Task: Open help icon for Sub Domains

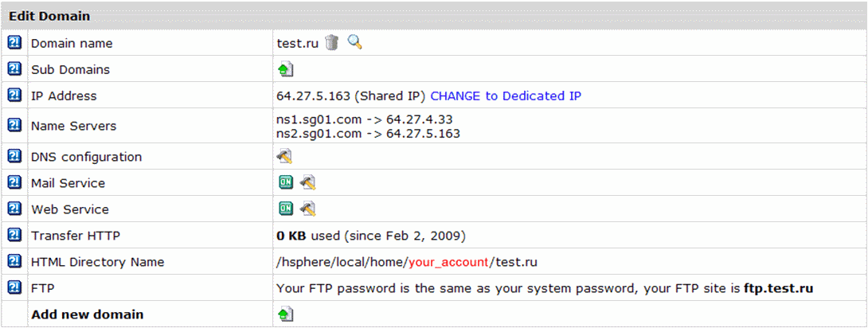Action: coord(15,68)
